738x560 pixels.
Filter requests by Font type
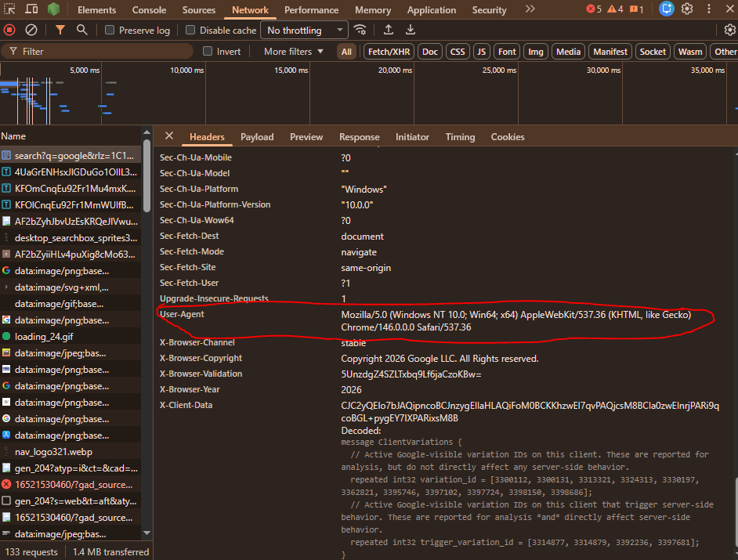[507, 52]
